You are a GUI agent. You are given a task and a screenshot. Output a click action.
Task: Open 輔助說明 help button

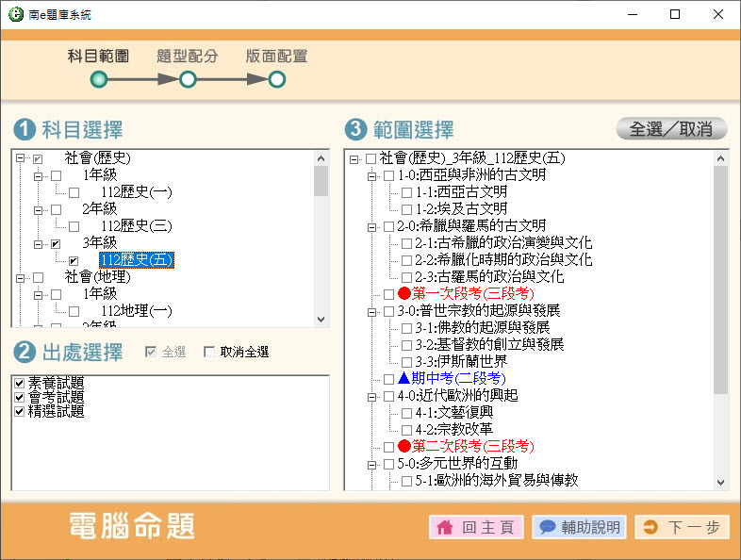point(579,527)
